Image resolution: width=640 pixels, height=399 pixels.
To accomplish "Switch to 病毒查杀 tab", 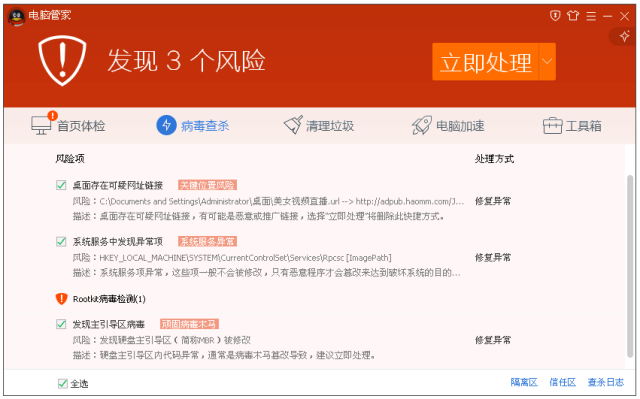I will click(x=193, y=126).
